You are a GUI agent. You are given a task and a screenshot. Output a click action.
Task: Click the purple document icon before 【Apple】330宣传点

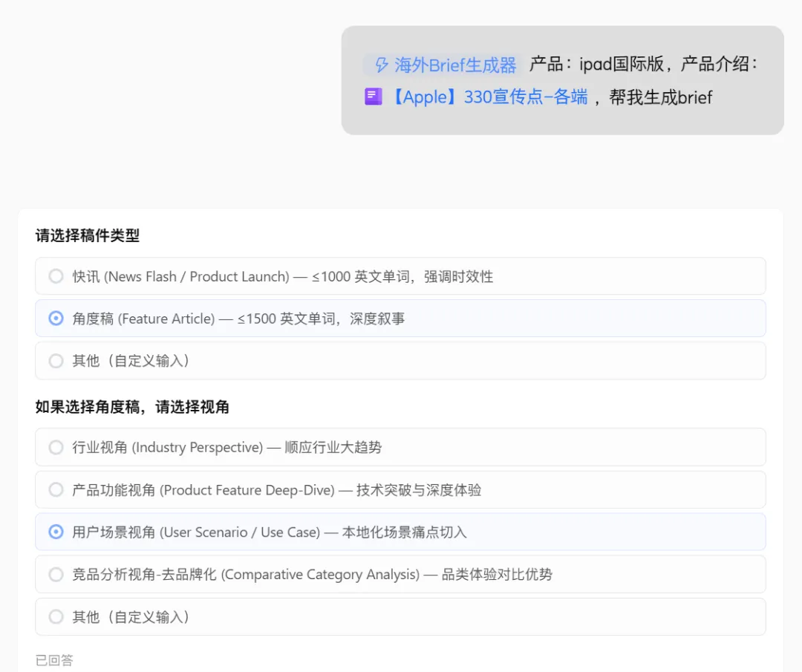(x=373, y=97)
